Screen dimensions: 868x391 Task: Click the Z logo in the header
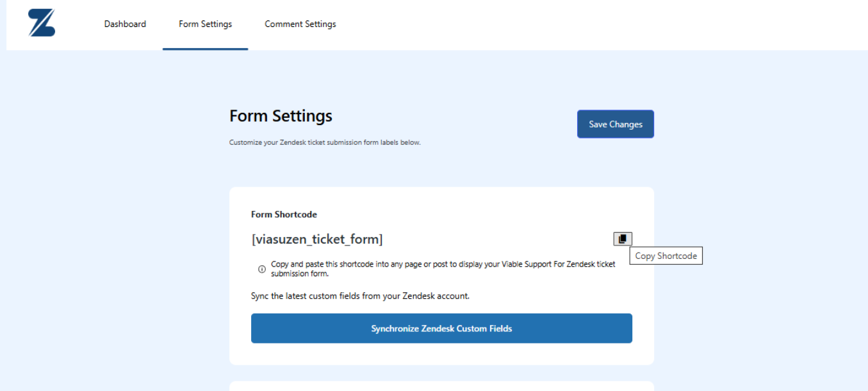42,23
